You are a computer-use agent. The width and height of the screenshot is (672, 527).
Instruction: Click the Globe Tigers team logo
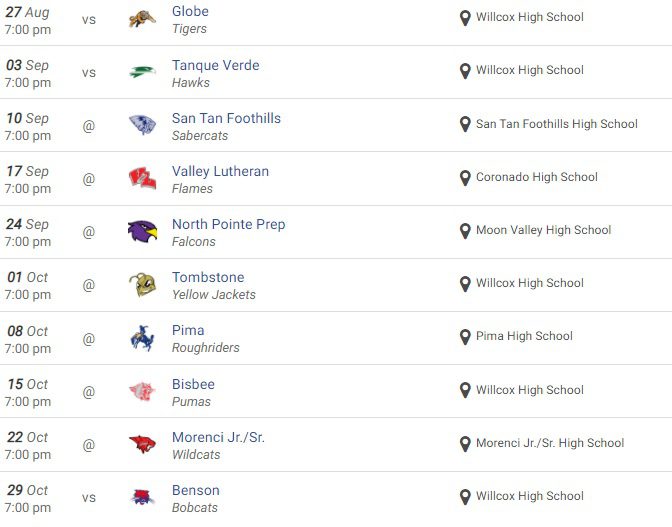(142, 19)
